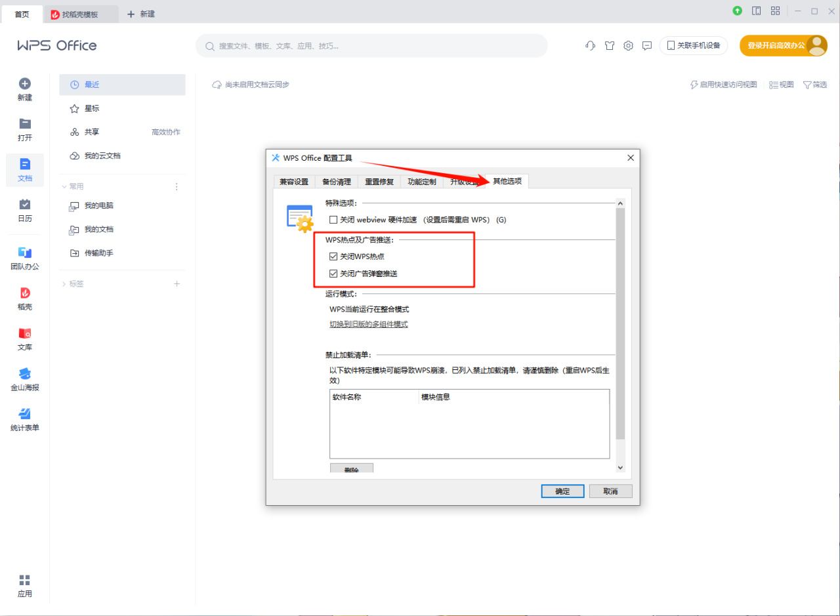
Task: Click the search input field
Action: tap(371, 46)
